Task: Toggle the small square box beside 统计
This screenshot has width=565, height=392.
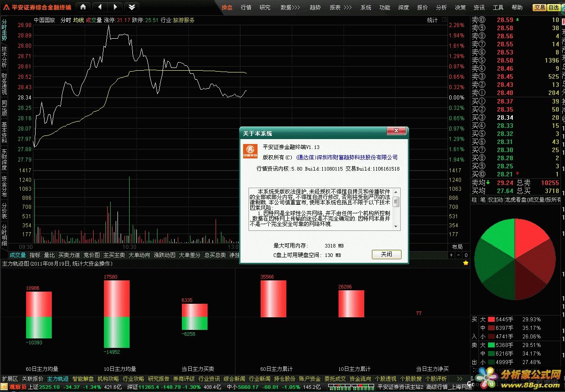Action: click(444, 20)
